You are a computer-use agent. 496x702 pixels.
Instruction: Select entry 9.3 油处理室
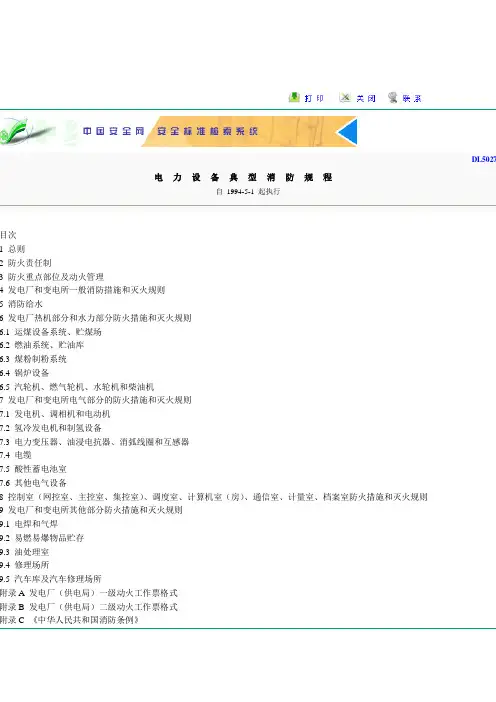[25, 552]
